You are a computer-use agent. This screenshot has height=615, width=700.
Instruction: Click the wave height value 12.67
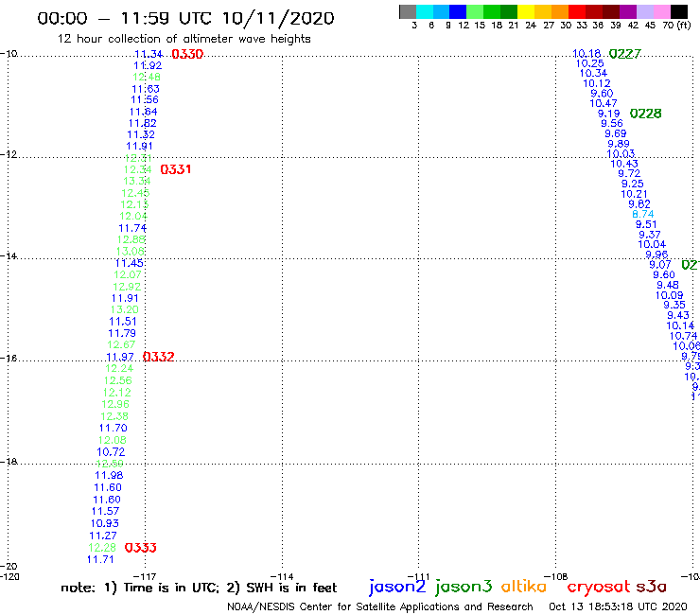point(121,344)
